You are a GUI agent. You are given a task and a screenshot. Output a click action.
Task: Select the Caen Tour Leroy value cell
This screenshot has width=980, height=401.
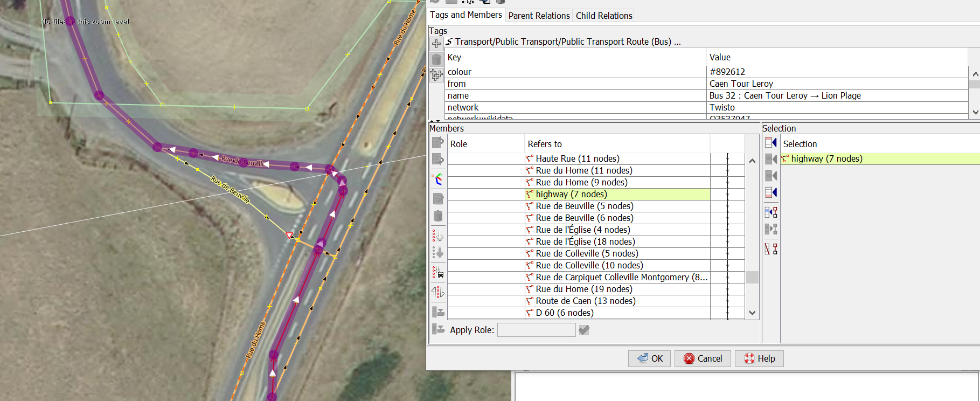pyautogui.click(x=837, y=84)
